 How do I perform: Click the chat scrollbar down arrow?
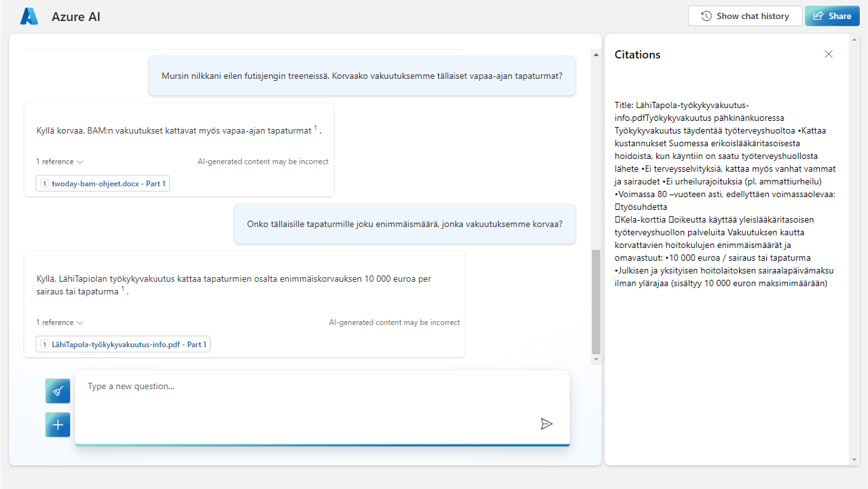pyautogui.click(x=596, y=359)
